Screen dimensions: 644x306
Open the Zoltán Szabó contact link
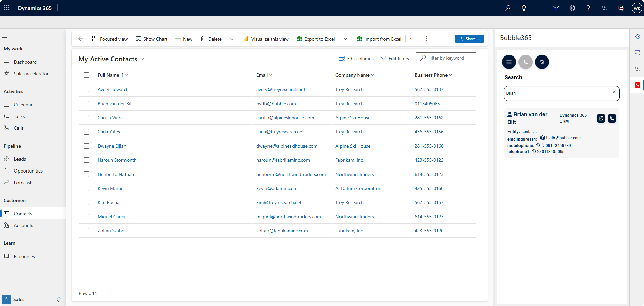(x=111, y=231)
